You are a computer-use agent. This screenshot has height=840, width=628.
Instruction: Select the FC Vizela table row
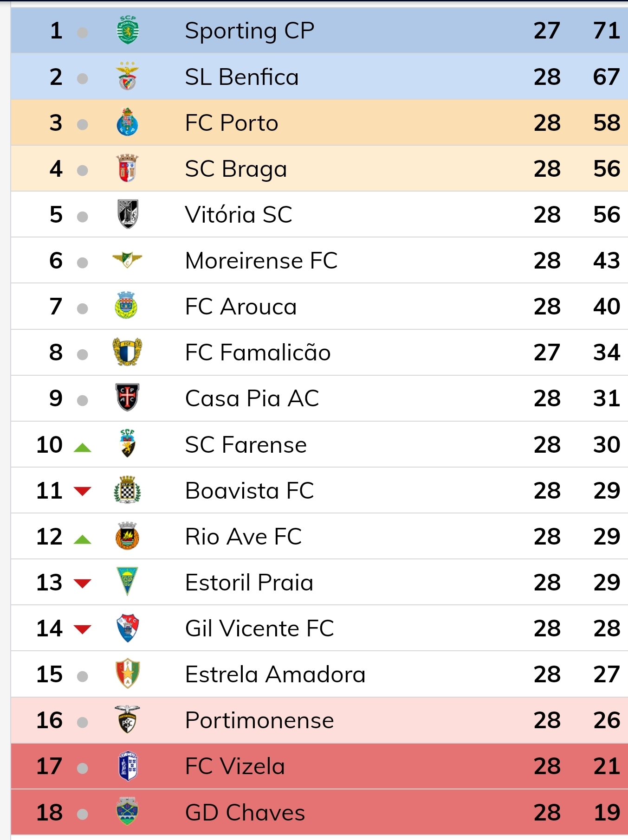click(319, 766)
